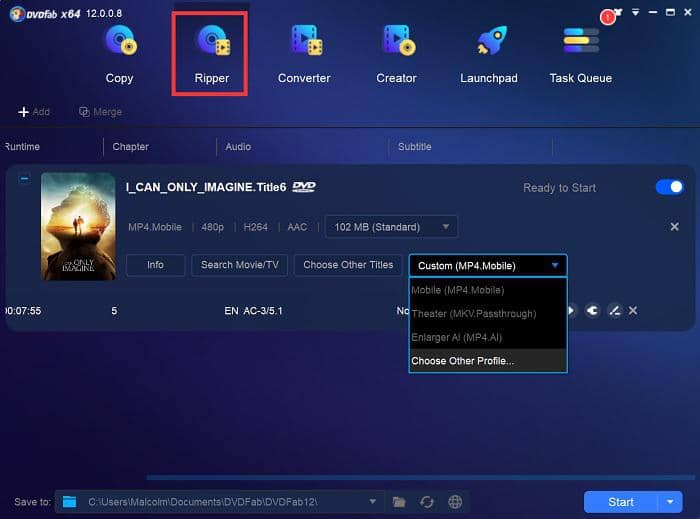This screenshot has height=519, width=700.
Task: Click the Search Movie/TV button
Action: click(x=239, y=265)
